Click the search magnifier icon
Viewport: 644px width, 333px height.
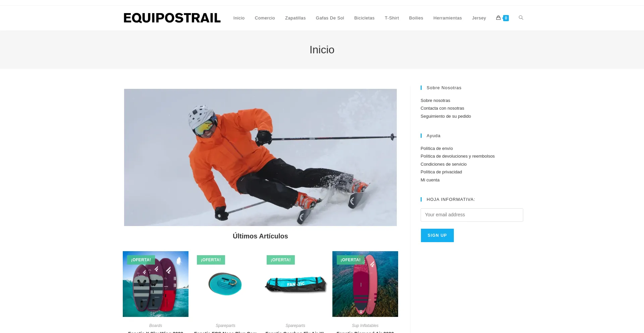click(521, 18)
